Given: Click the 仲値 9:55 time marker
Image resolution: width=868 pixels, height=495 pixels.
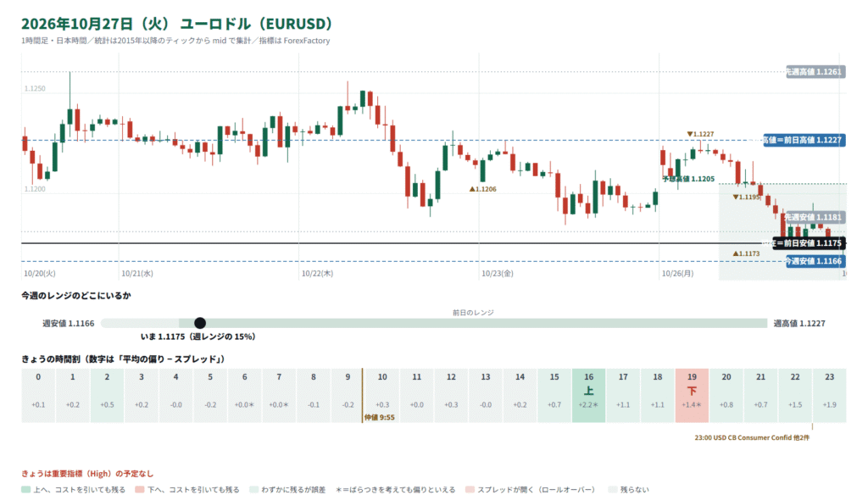Looking at the screenshot, I should 379,418.
